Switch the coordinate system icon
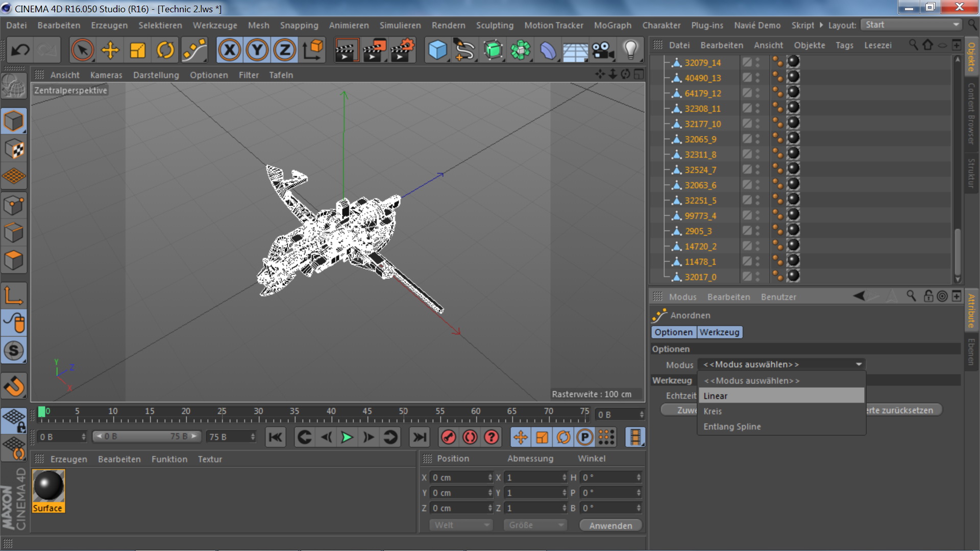 coord(313,50)
